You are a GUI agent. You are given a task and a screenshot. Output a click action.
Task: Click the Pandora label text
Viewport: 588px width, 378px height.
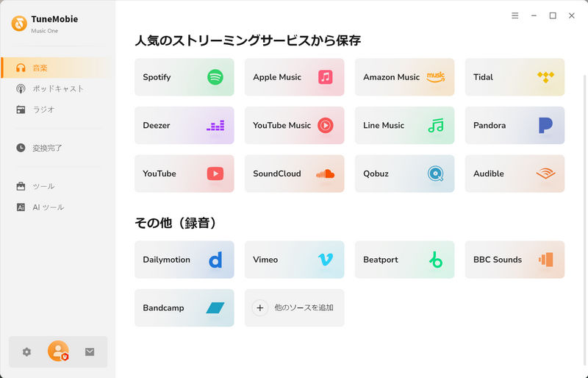tap(490, 125)
